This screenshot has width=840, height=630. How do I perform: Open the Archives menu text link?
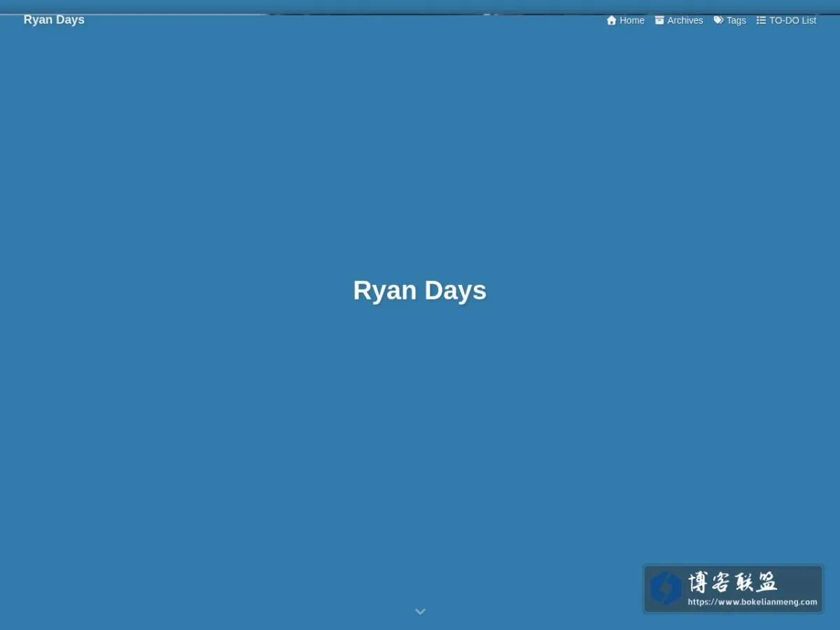tap(685, 20)
